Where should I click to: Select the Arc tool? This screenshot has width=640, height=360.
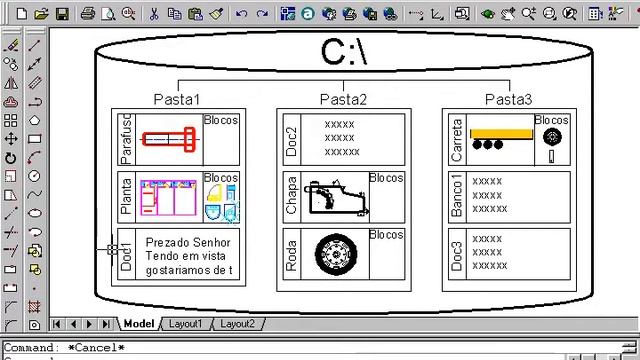(x=35, y=158)
